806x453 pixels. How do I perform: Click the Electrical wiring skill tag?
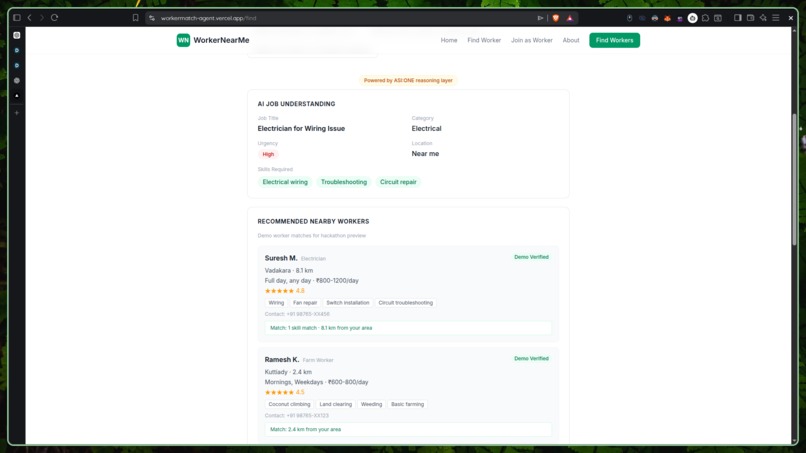285,182
